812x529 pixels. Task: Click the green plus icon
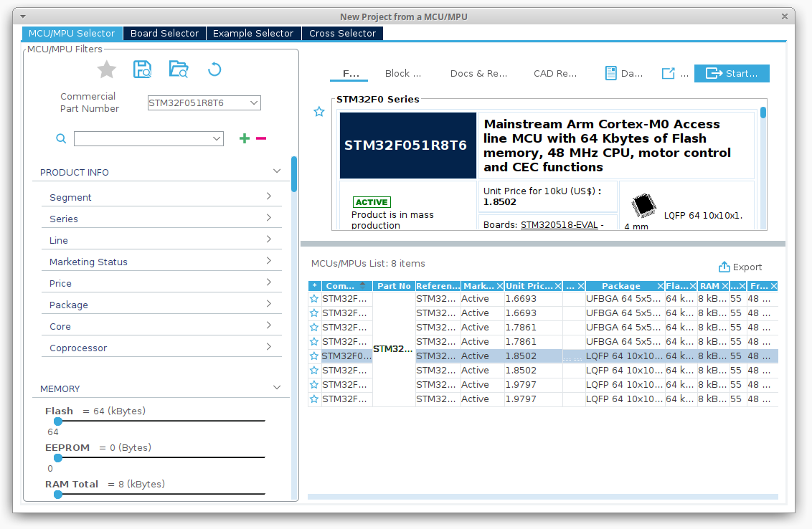point(245,138)
